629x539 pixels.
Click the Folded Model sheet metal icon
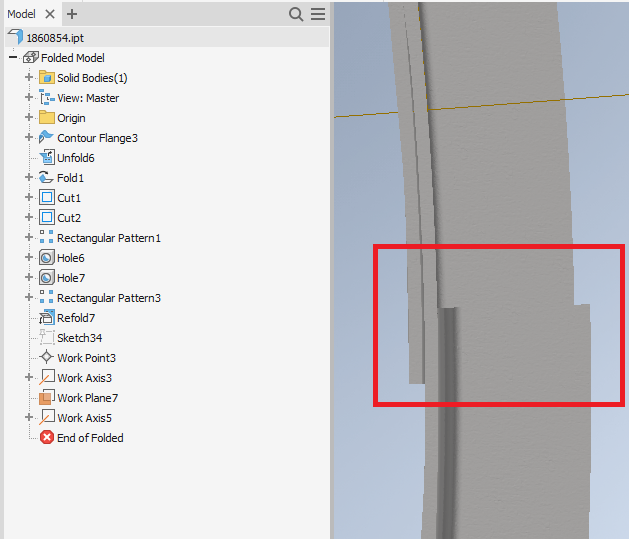pyautogui.click(x=31, y=57)
